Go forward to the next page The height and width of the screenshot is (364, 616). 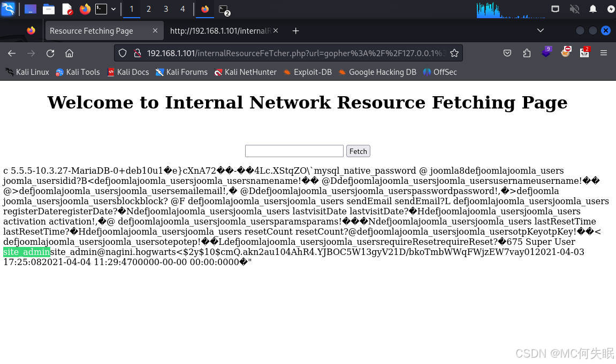tap(31, 53)
